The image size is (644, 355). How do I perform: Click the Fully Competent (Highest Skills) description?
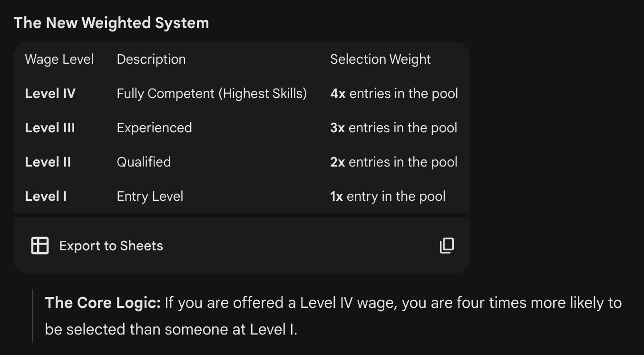[x=212, y=94]
